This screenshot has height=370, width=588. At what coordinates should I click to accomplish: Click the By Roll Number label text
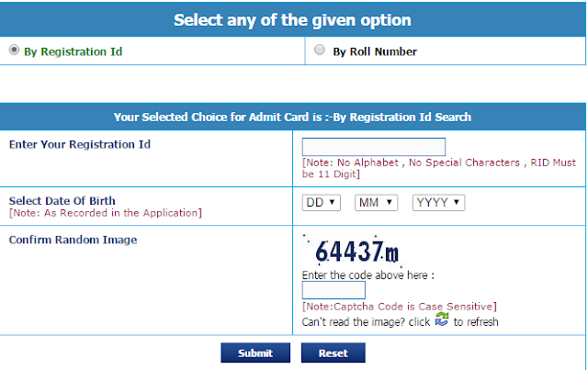coord(375,51)
